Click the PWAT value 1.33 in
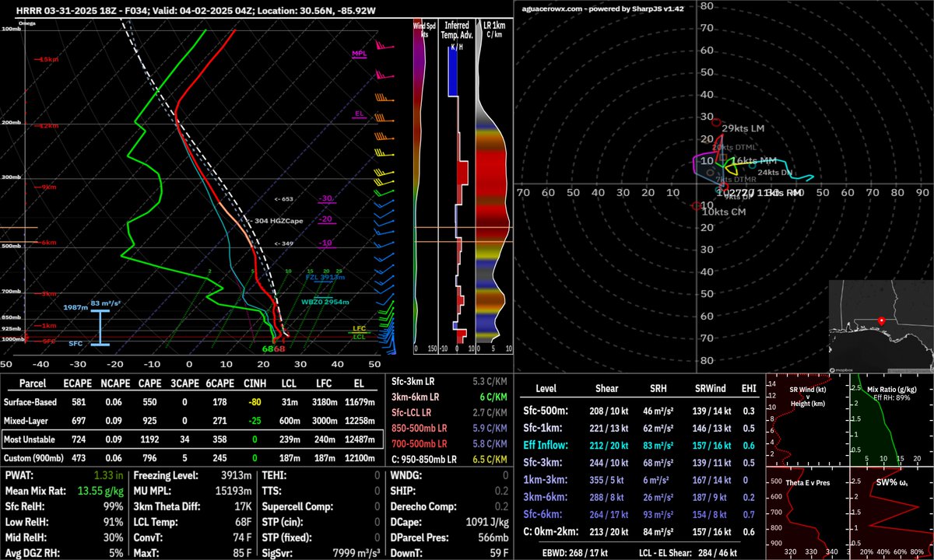The height and width of the screenshot is (560, 934). 107,475
